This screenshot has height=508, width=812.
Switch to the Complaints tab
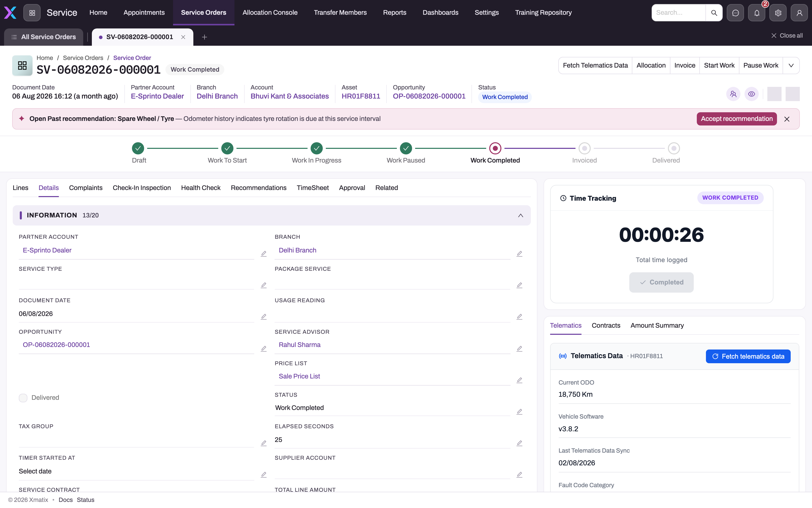coord(86,188)
